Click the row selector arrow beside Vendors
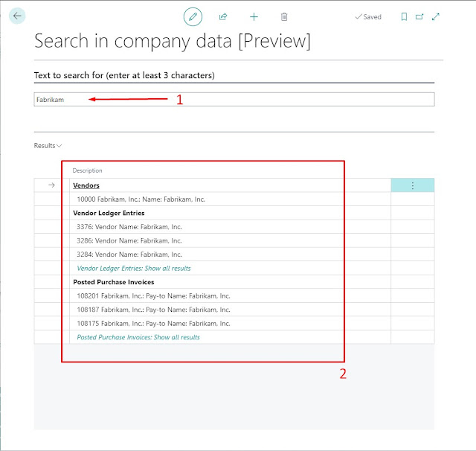Screen dimensions: 476x451 51,185
